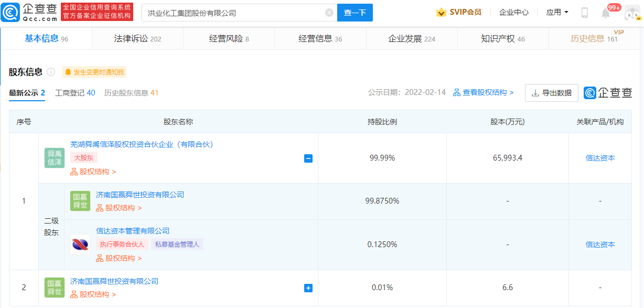The height and width of the screenshot is (308, 644).
Task: Open 查看股权结构 link
Action: pos(483,92)
